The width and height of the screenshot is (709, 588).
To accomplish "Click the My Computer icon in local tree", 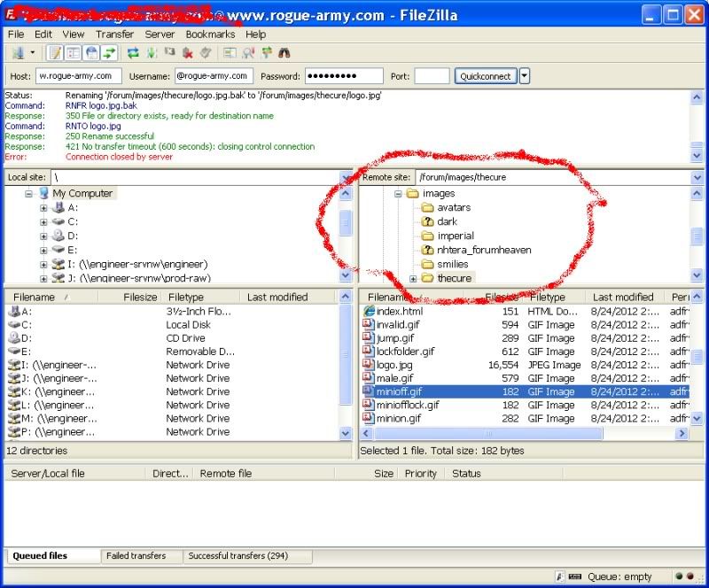I will click(43, 193).
